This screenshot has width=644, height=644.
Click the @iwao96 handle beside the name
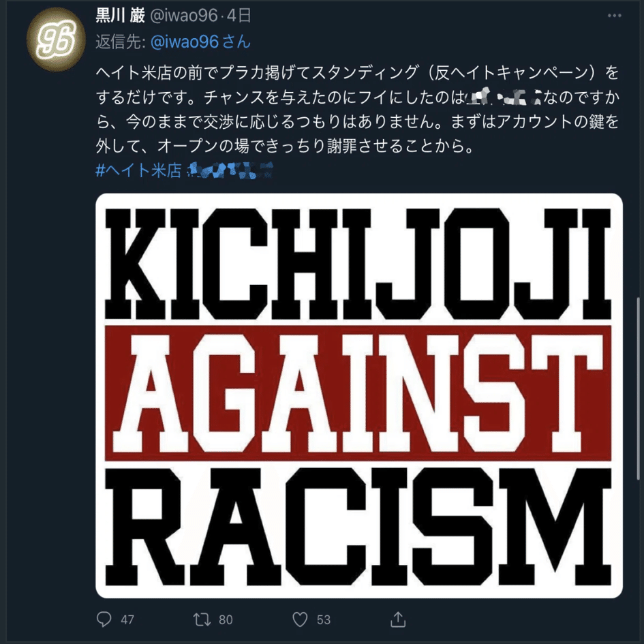[183, 16]
